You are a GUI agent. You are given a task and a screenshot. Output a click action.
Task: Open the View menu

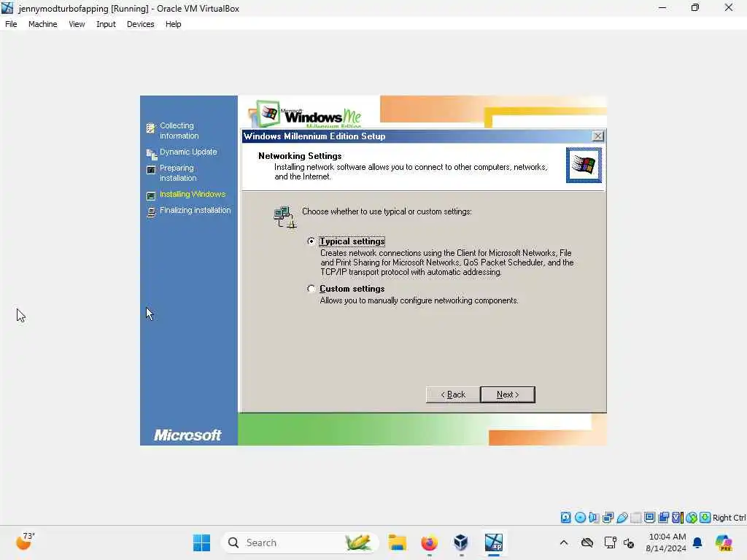coord(77,24)
